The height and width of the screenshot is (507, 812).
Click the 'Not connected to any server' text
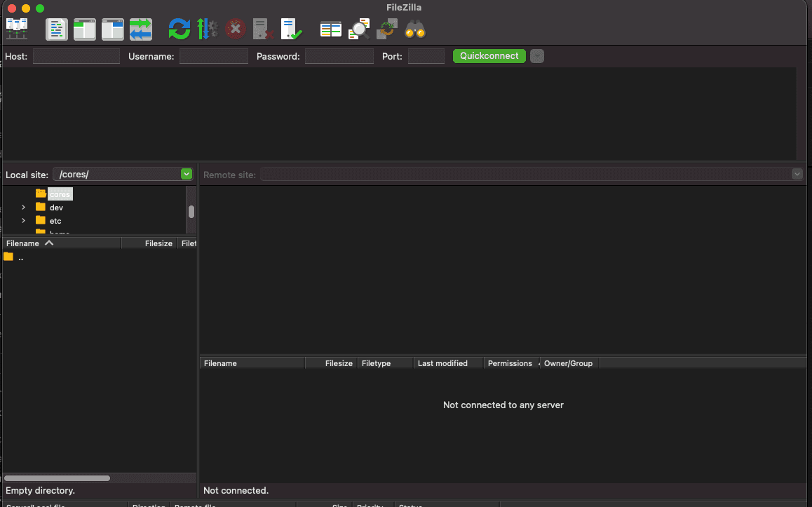[x=503, y=405]
